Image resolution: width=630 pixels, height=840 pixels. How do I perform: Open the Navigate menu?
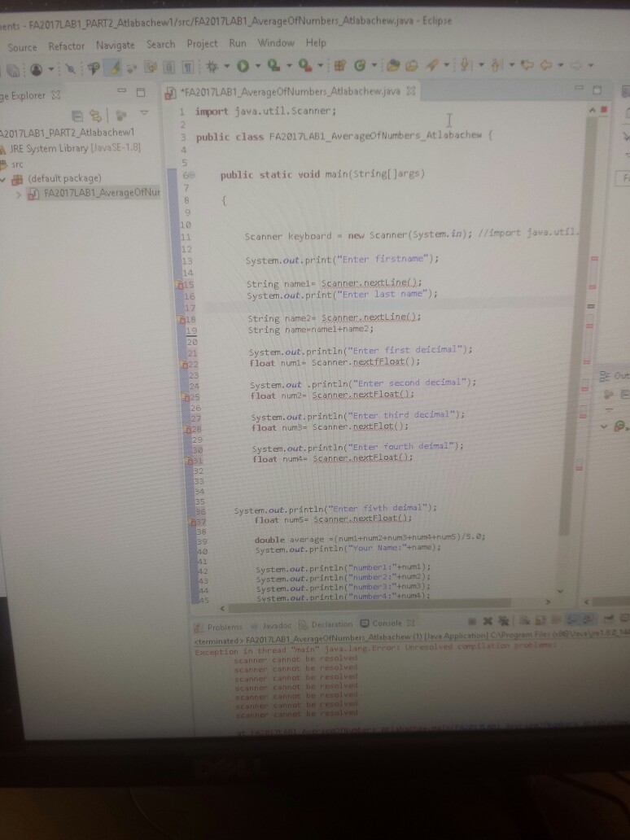[116, 45]
